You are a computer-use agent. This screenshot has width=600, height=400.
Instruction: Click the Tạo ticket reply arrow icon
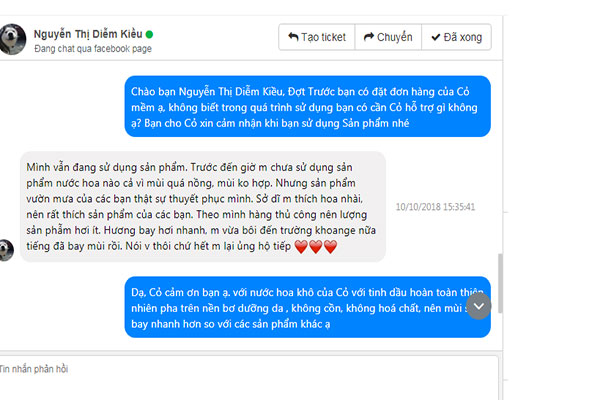[293, 37]
